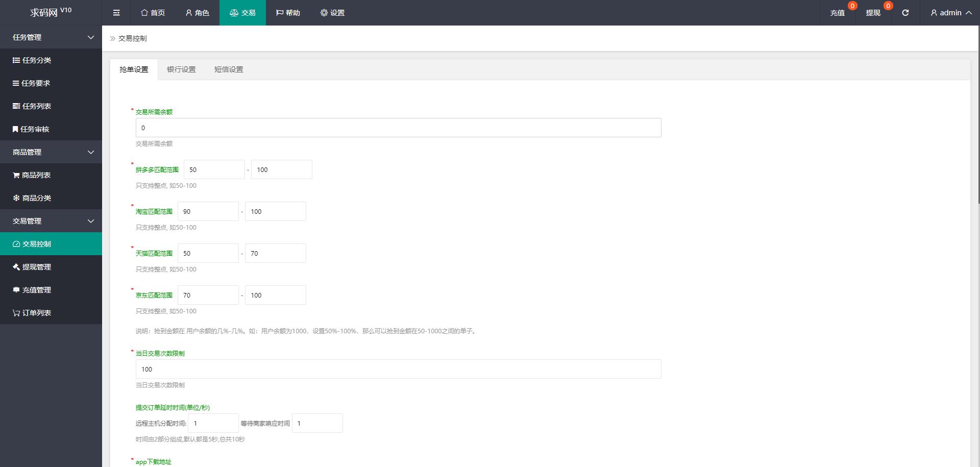The width and height of the screenshot is (980, 467).
Task: Click the user icon beside 角色
Action: 189,13
